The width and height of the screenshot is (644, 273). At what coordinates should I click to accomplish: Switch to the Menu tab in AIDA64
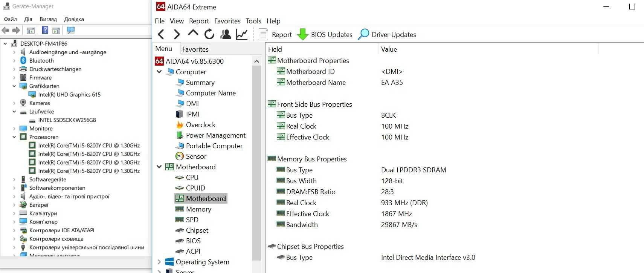pyautogui.click(x=163, y=49)
